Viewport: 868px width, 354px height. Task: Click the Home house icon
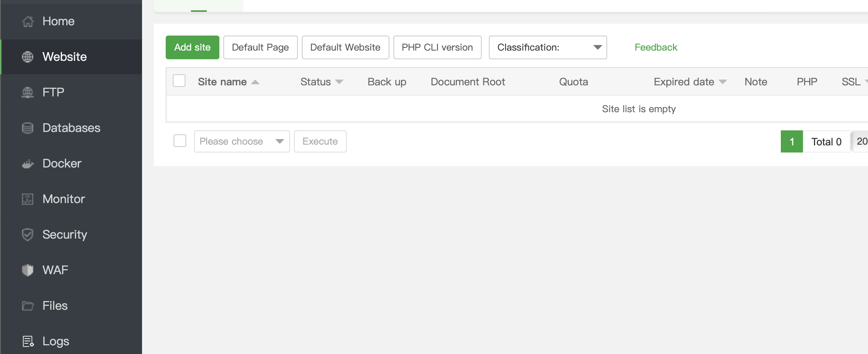[x=28, y=21]
